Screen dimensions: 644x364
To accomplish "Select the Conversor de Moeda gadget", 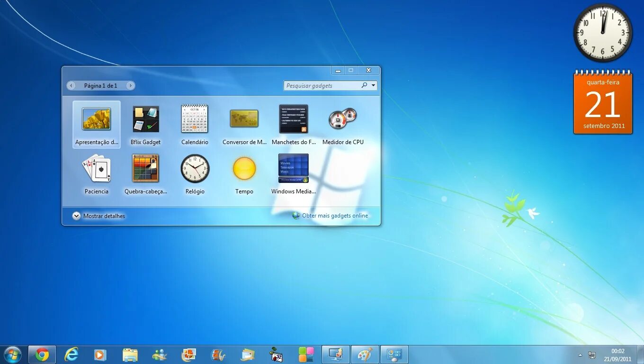I will tap(244, 124).
